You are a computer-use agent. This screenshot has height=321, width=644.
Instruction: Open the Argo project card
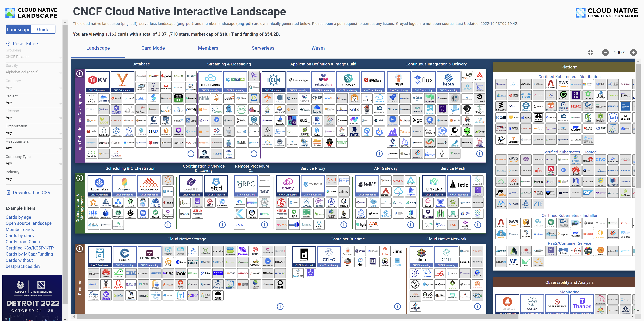pyautogui.click(x=399, y=82)
